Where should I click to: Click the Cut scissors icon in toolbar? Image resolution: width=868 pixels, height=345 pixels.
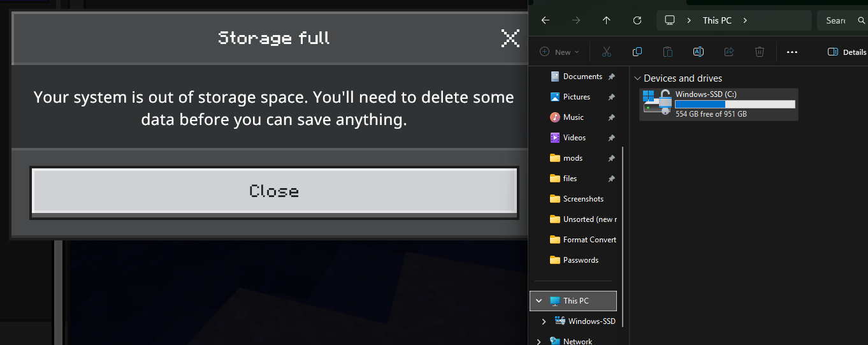click(606, 52)
